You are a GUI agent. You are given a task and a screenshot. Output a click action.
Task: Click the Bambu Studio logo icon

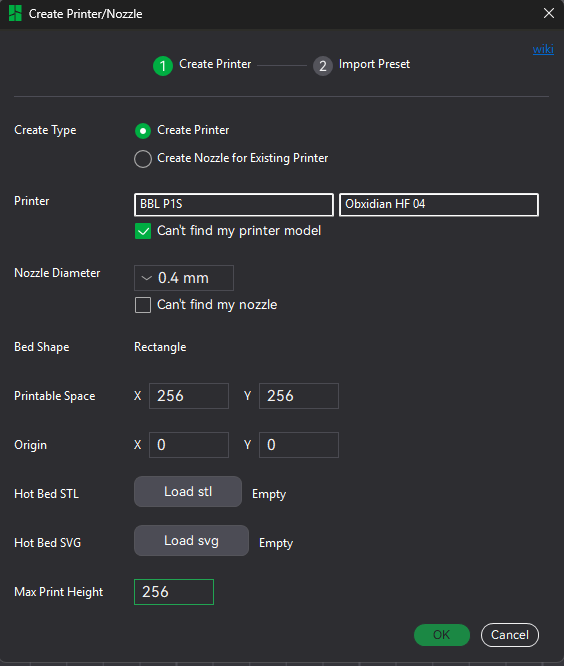pyautogui.click(x=15, y=13)
